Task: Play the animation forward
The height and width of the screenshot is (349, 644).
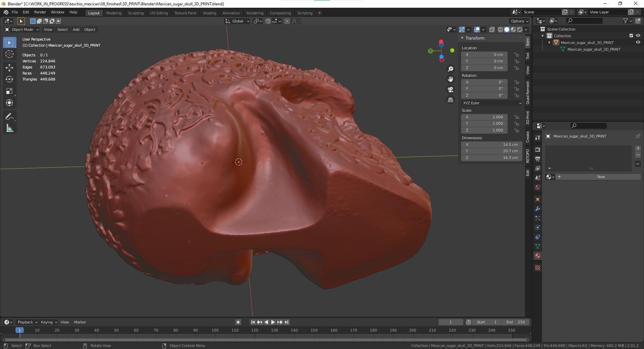Action: [x=273, y=322]
